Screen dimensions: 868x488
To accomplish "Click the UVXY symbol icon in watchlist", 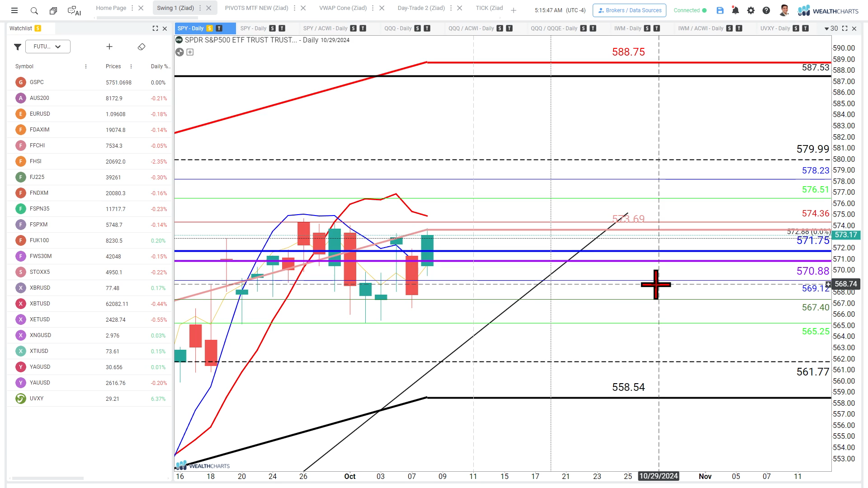I will point(20,399).
